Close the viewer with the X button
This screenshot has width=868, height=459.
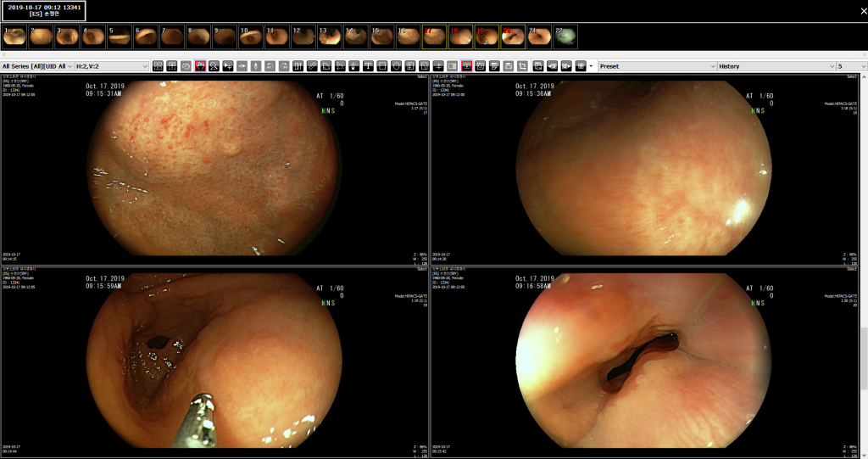click(x=864, y=11)
